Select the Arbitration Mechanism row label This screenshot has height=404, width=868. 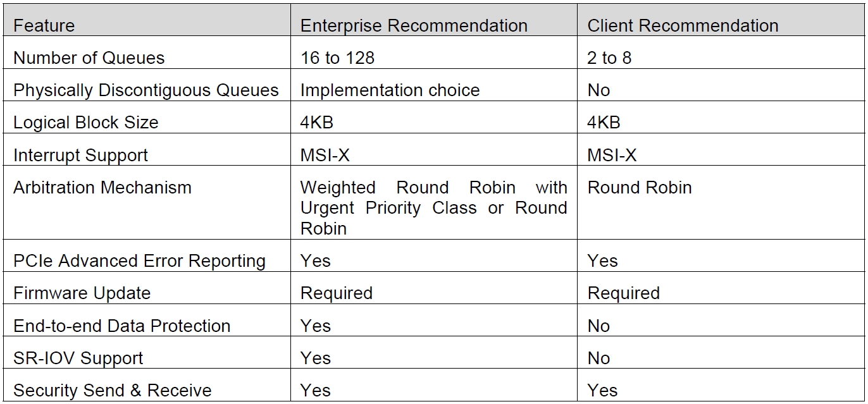click(102, 188)
